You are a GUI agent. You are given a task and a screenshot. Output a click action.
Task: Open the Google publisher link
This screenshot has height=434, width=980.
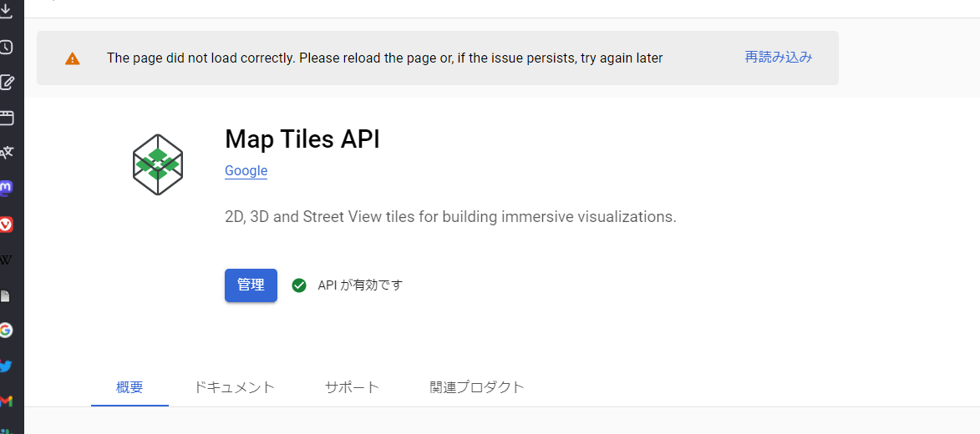pyautogui.click(x=246, y=171)
